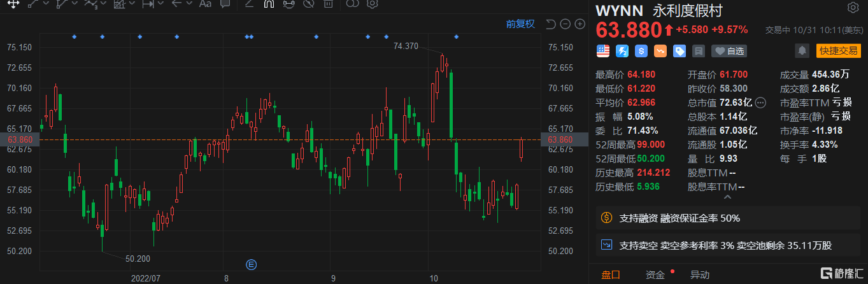868x284 pixels.
Task: Switch to the 异动 tab
Action: coord(700,274)
